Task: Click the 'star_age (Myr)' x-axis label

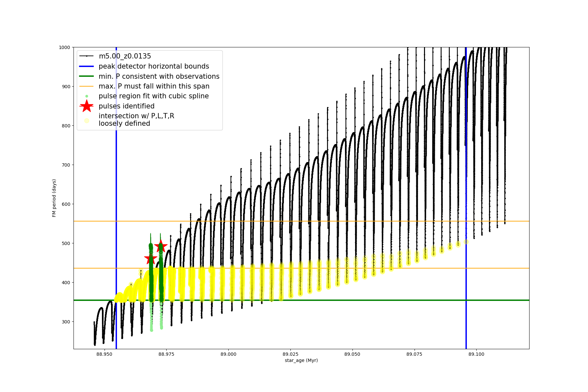Action: [301, 360]
